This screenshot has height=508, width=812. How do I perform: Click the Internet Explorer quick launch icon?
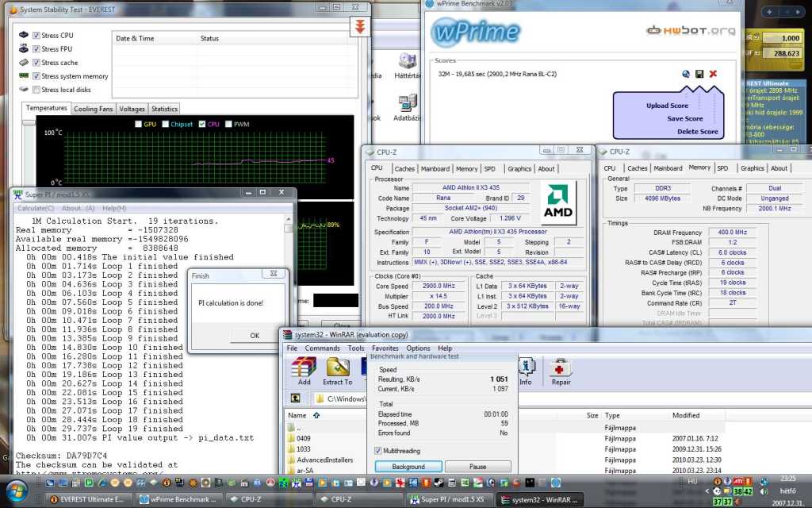pyautogui.click(x=101, y=483)
